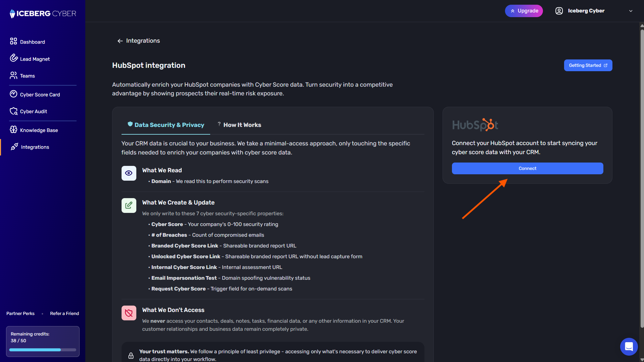
Task: Click the Connect button for HubSpot
Action: click(527, 169)
